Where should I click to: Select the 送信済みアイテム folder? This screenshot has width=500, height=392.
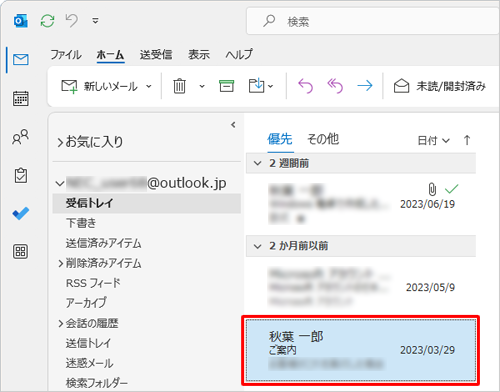[104, 243]
